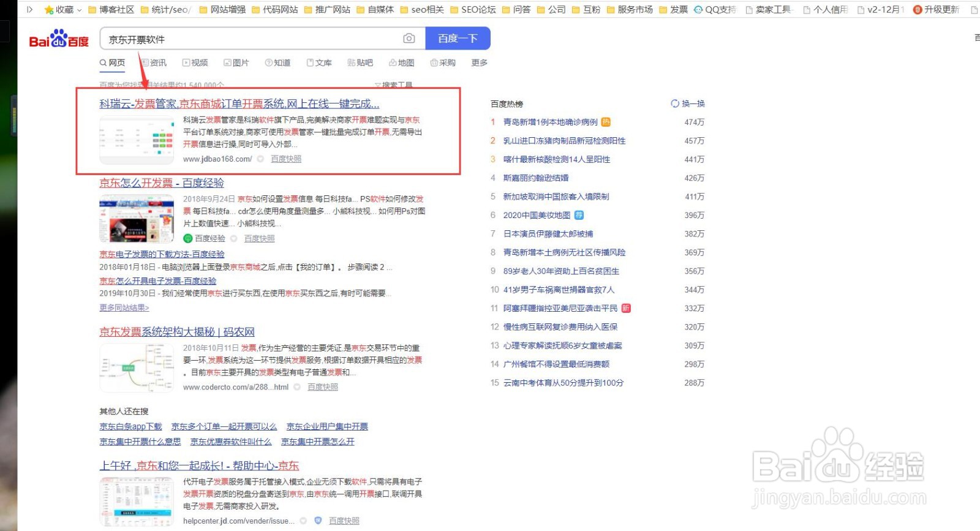Switch to the 图片 tab
This screenshot has width=980, height=531.
click(x=236, y=62)
